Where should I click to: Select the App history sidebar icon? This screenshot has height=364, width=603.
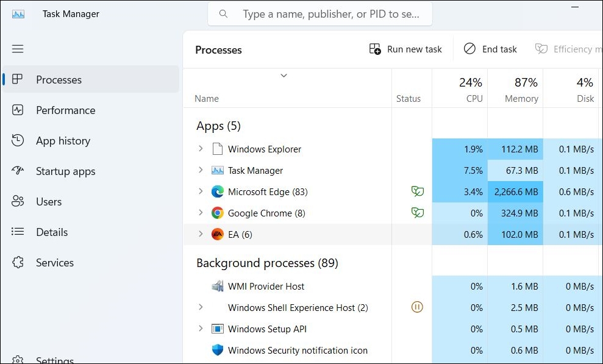click(19, 140)
